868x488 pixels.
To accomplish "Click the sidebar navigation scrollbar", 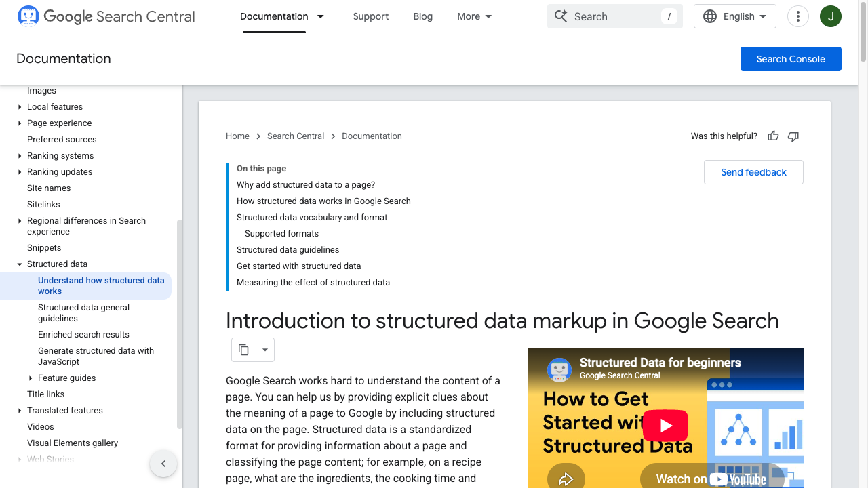I will [x=180, y=324].
